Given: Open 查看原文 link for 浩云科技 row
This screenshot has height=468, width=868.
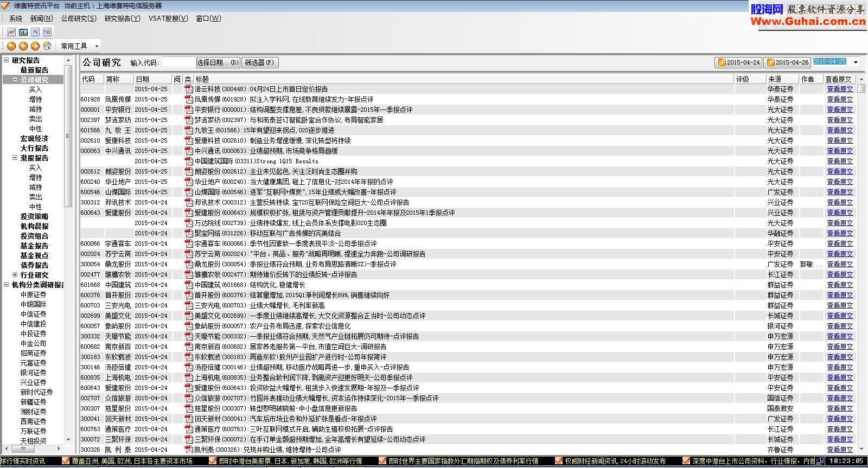Looking at the screenshot, I should (x=840, y=89).
